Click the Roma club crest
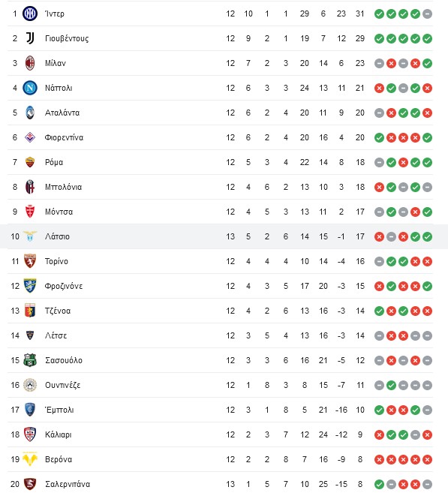 click(x=30, y=162)
